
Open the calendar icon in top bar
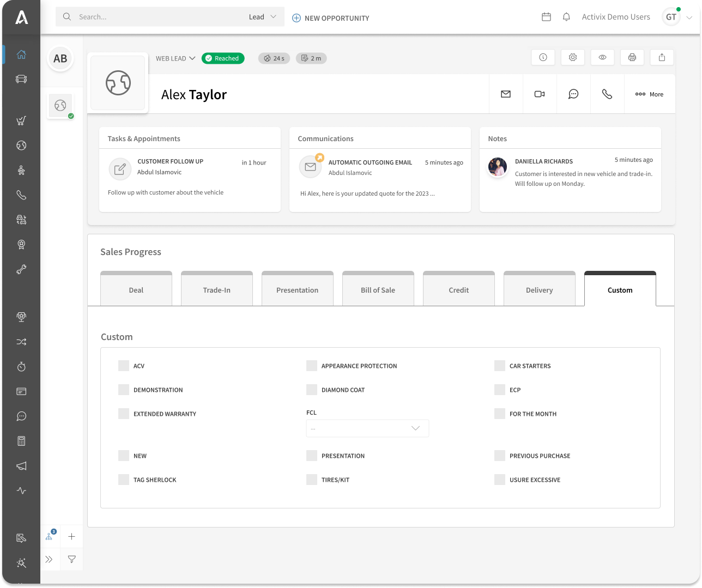pos(546,17)
